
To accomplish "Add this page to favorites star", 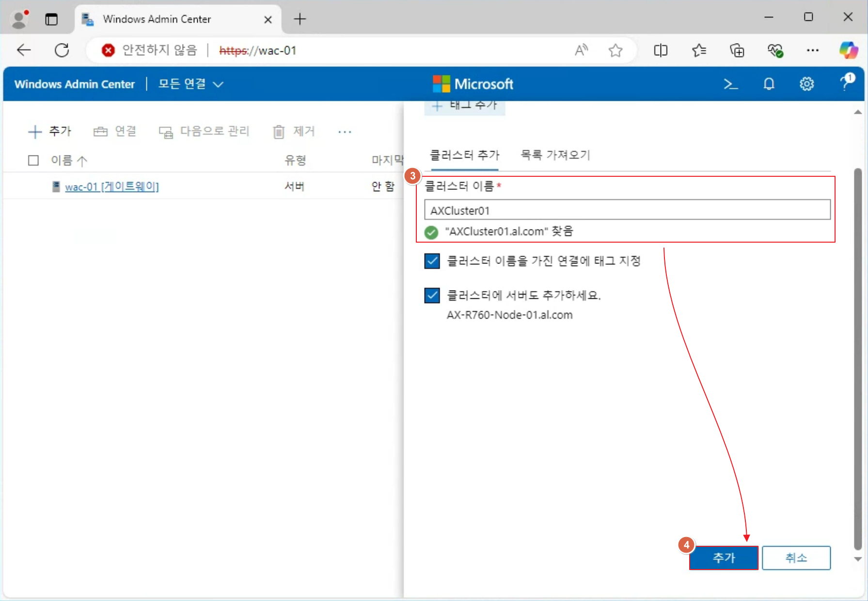I will tap(615, 50).
